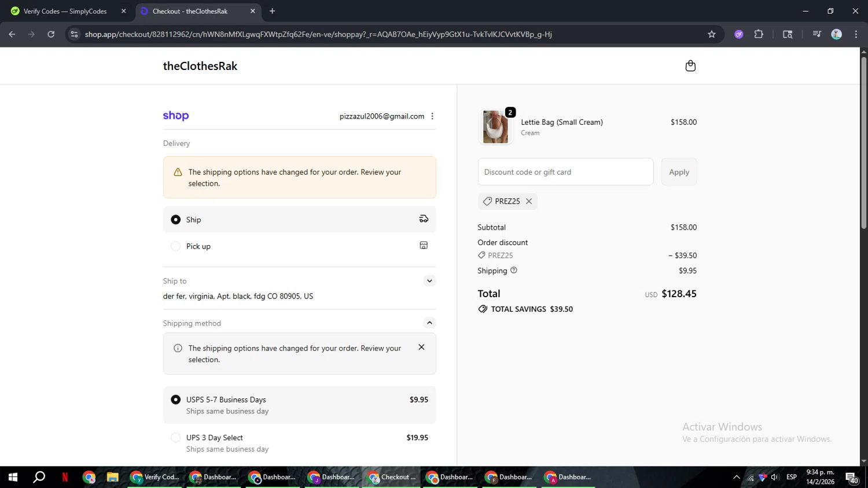
Task: Select the Pick up delivery option
Action: tap(300, 246)
